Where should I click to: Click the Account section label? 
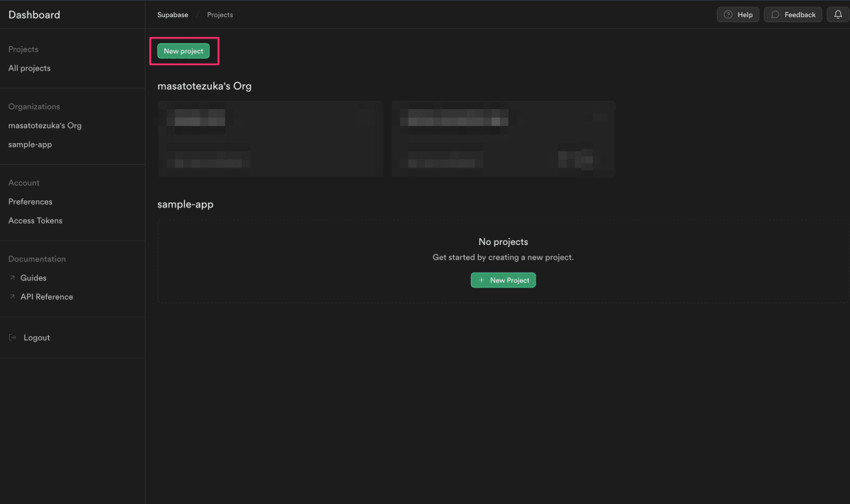coord(24,183)
